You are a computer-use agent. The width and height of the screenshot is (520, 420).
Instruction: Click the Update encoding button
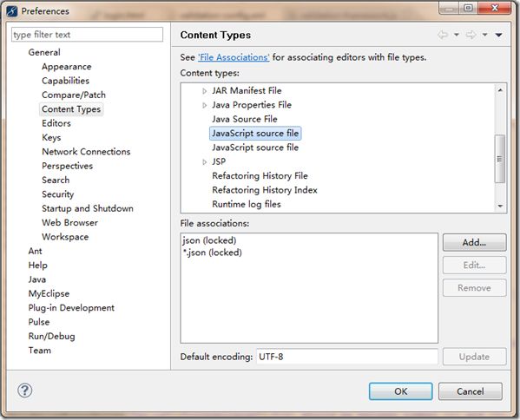474,357
